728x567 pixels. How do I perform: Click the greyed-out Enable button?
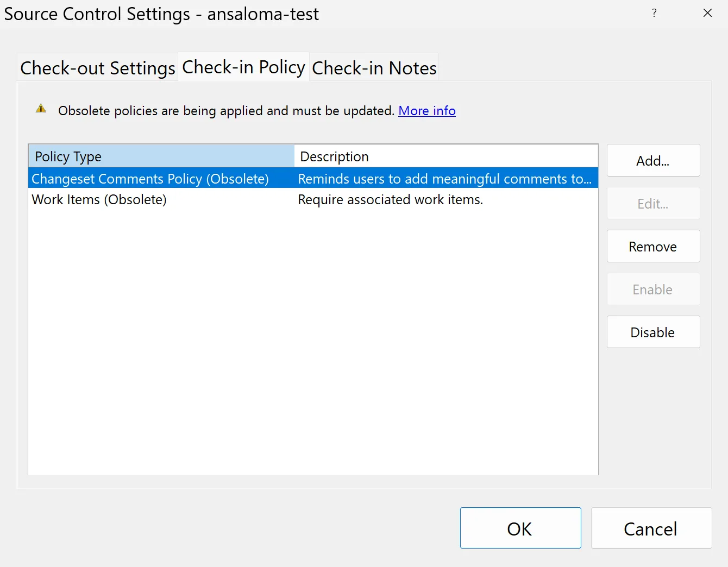[x=653, y=289]
